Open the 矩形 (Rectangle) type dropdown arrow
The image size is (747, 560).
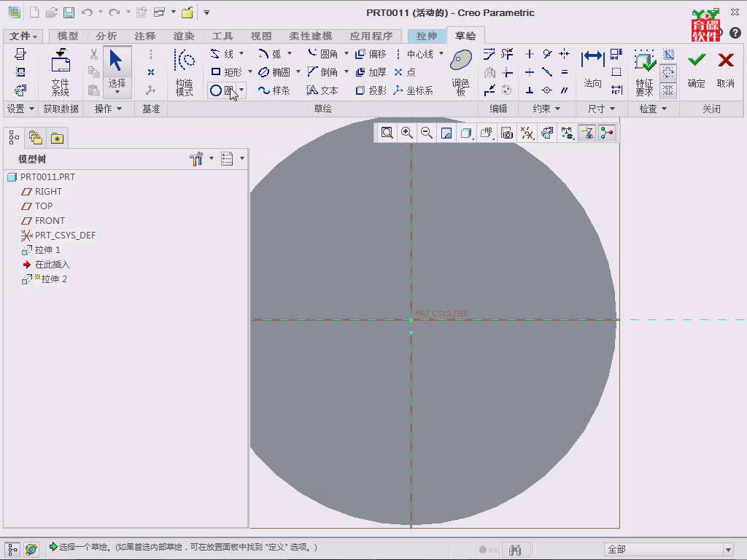click(x=249, y=72)
